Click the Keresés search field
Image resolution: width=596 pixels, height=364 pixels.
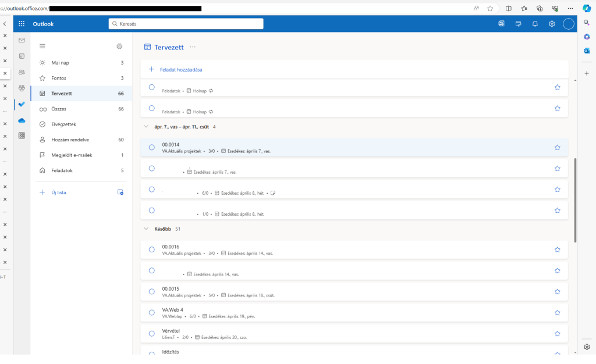[186, 24]
